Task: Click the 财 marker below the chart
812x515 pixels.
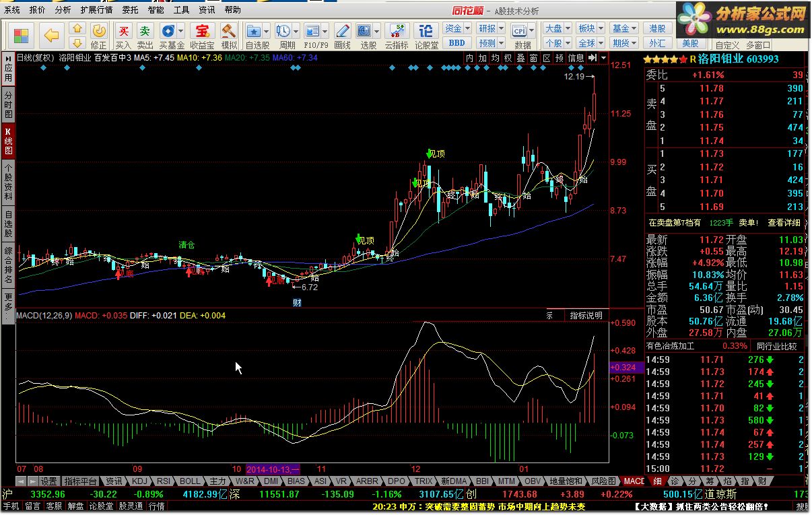Action: (297, 303)
